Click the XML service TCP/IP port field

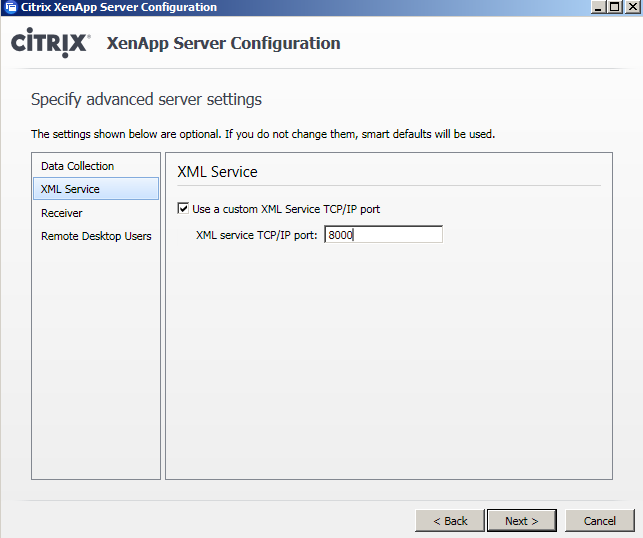(383, 235)
